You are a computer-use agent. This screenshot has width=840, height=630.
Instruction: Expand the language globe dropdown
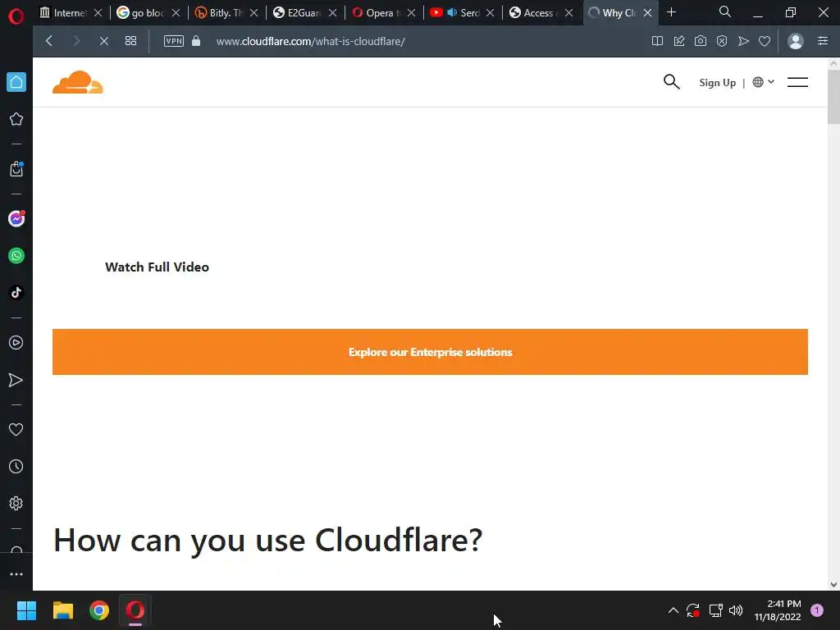[x=764, y=82]
